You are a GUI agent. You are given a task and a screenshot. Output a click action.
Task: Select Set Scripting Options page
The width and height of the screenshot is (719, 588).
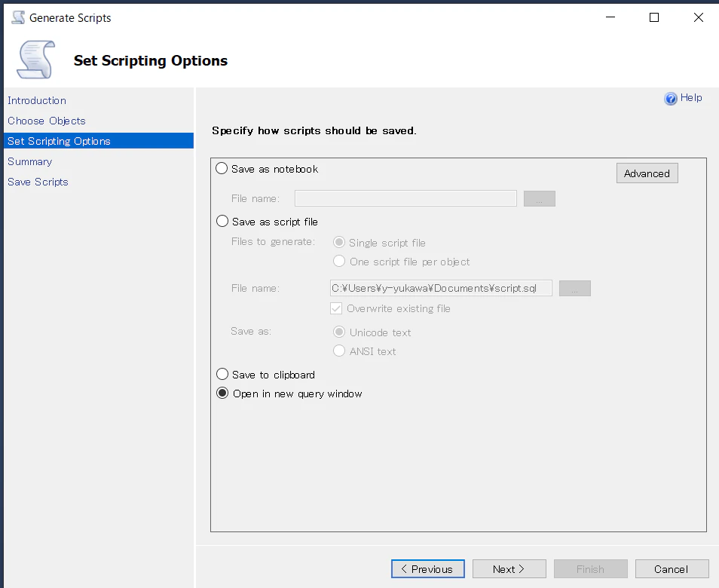coord(99,141)
